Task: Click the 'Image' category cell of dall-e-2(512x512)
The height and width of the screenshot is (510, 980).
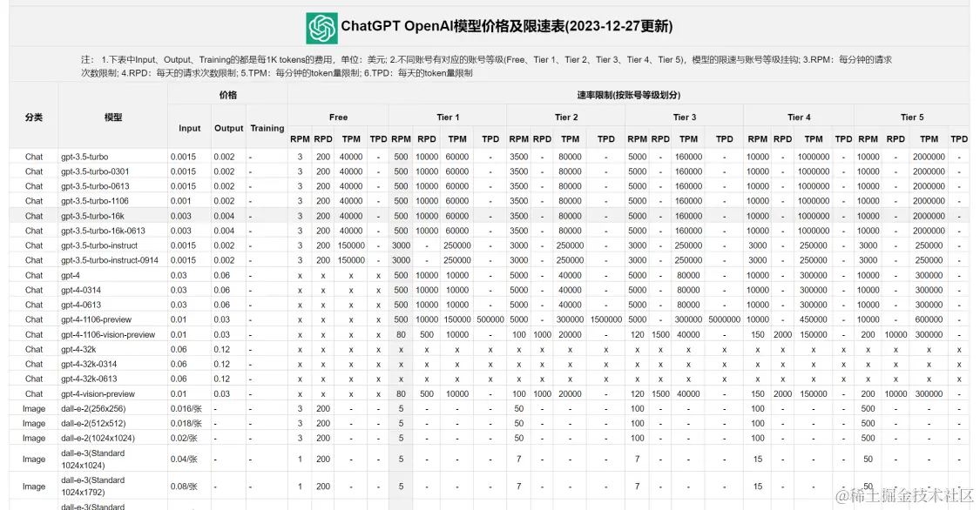Action: click(34, 423)
